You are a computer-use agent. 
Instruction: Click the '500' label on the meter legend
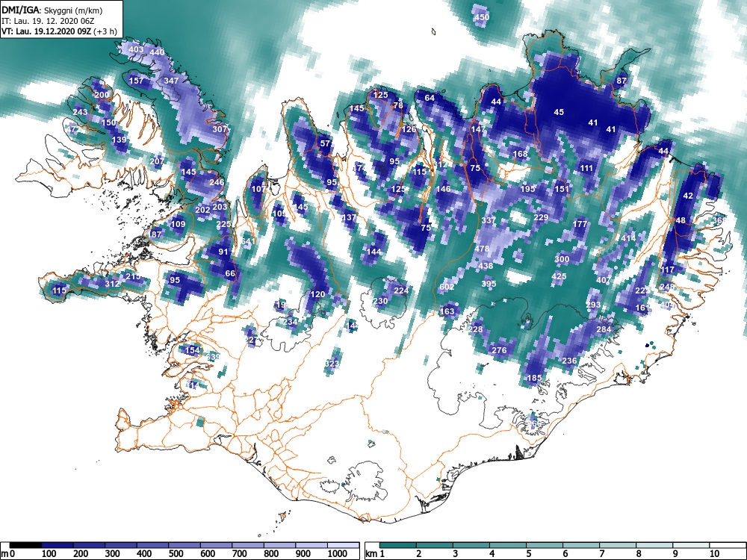pos(176,554)
